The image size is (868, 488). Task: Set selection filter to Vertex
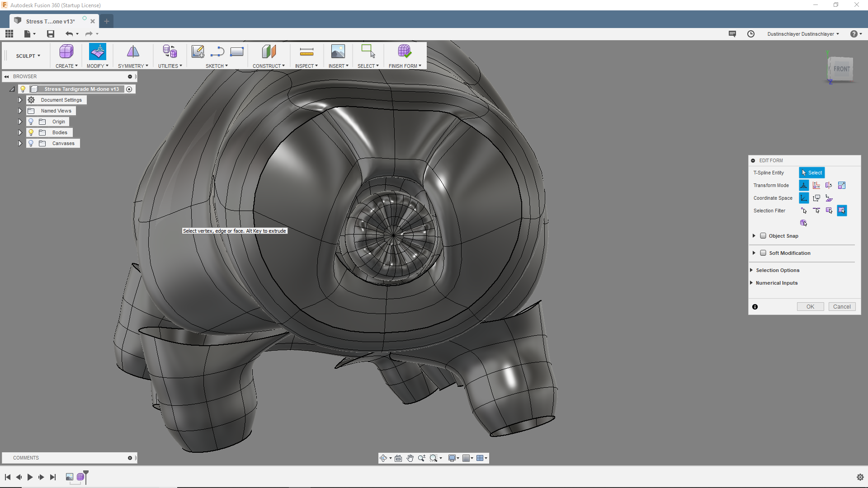pos(804,211)
